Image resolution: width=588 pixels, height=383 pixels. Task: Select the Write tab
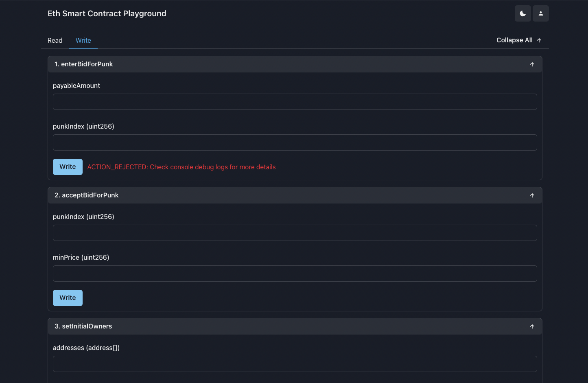[x=83, y=40]
